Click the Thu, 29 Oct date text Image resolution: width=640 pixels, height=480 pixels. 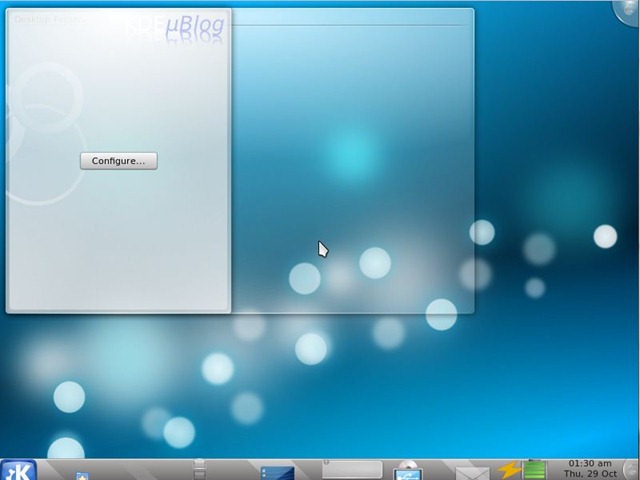coord(590,474)
